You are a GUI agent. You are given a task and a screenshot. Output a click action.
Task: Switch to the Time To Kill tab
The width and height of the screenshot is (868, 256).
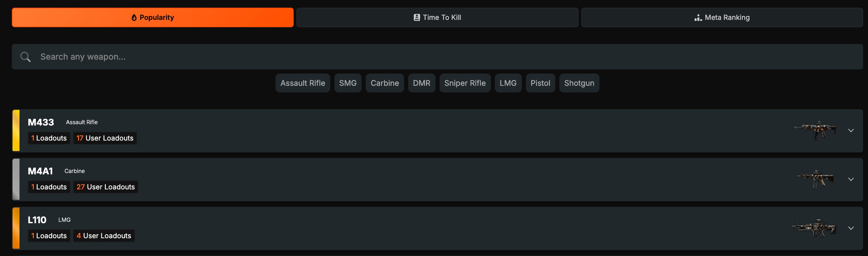pos(437,17)
